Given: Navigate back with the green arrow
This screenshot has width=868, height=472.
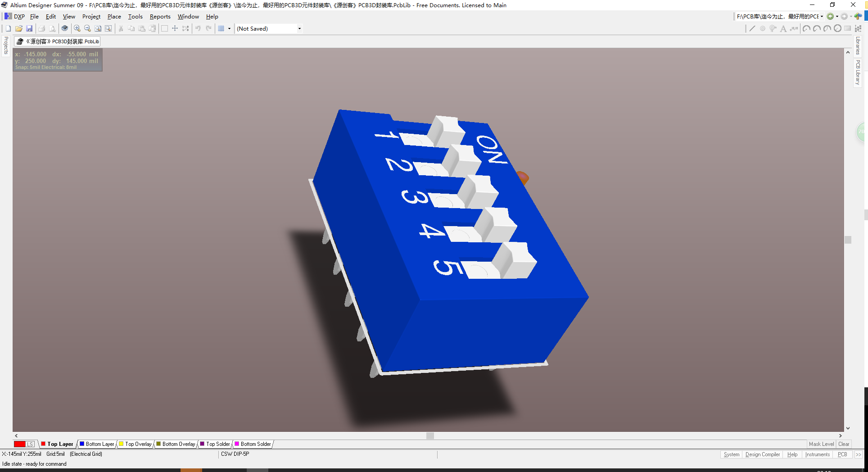Looking at the screenshot, I should pos(830,17).
